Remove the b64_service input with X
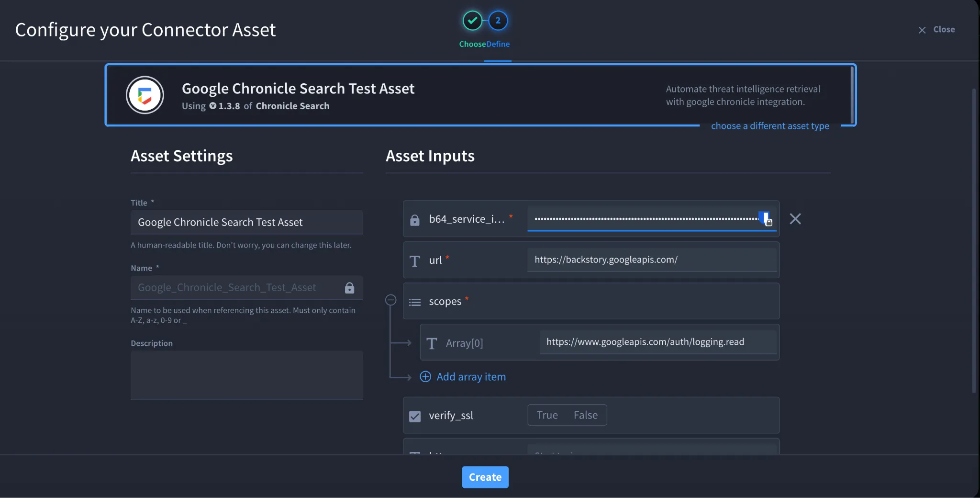Screen dimensions: 980x498 (x=795, y=219)
